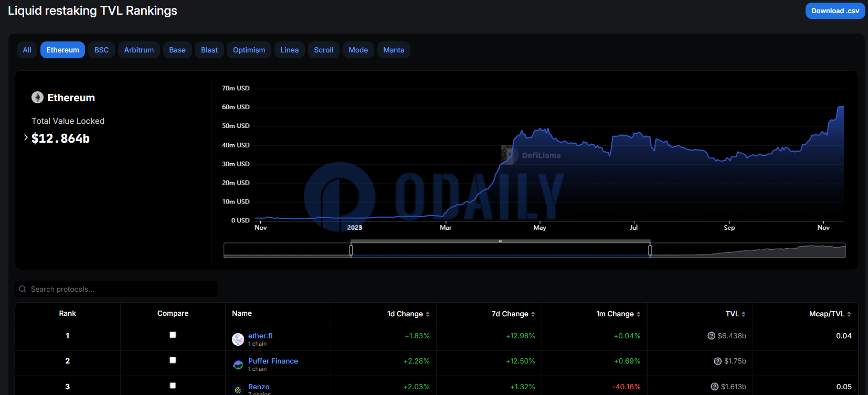Switch to the Mode chain tab
Viewport: 868px width, 395px height.
(x=358, y=50)
